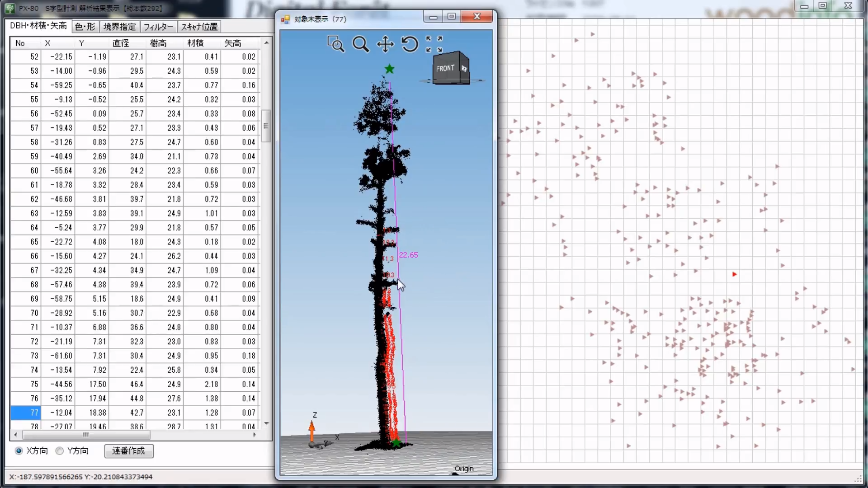Close the 対象木表示 window
Image resolution: width=868 pixels, height=488 pixels.
coord(476,17)
